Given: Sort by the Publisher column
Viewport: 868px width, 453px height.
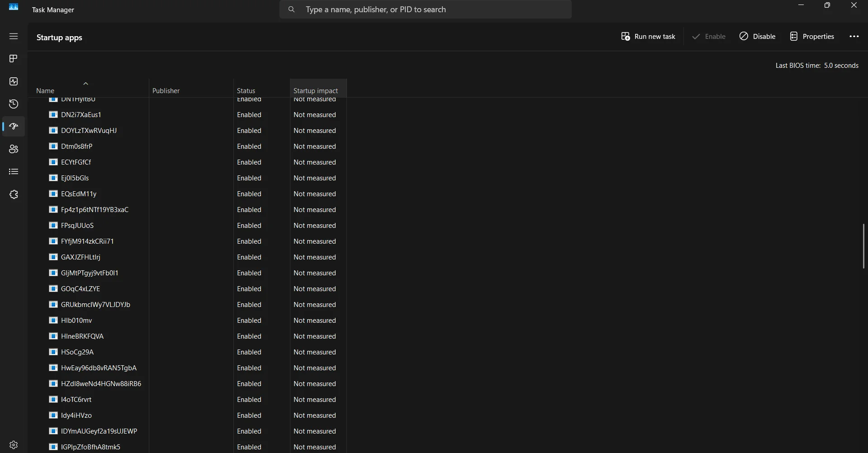Looking at the screenshot, I should tap(166, 90).
